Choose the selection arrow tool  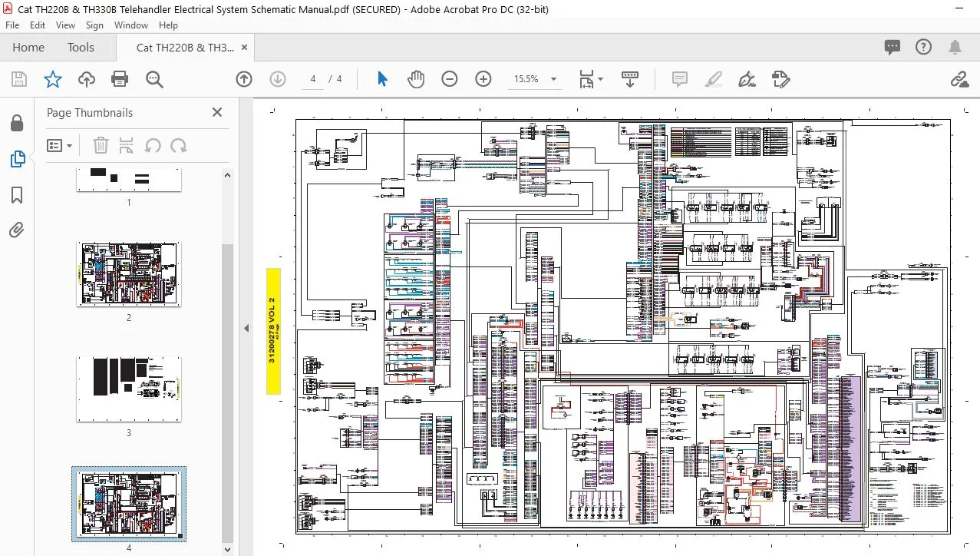[382, 79]
